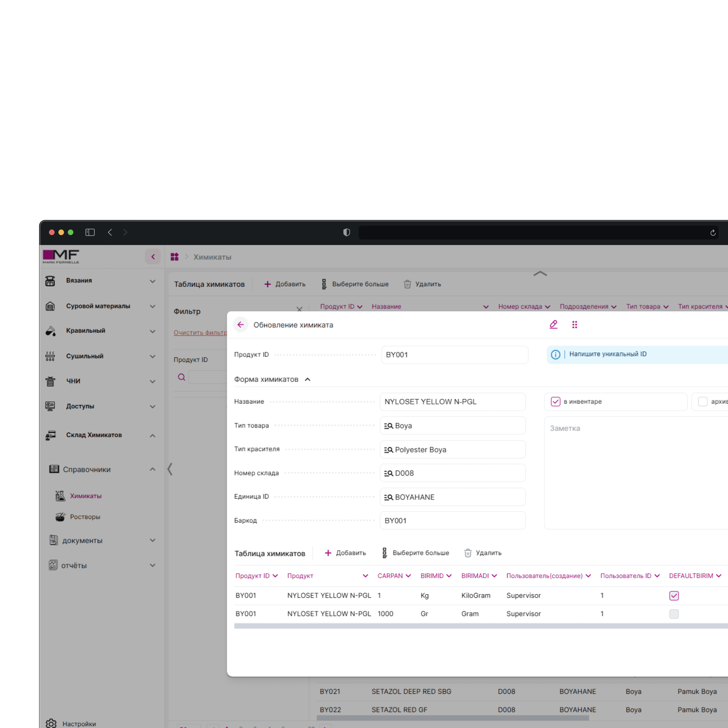728x728 pixels.
Task: Click the Справочники reference book icon
Action: tap(54, 469)
